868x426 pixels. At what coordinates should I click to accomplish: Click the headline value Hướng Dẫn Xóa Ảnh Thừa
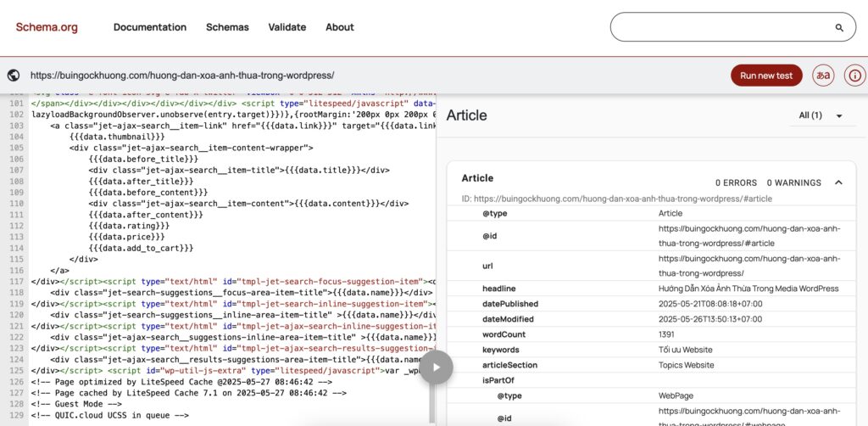click(748, 289)
